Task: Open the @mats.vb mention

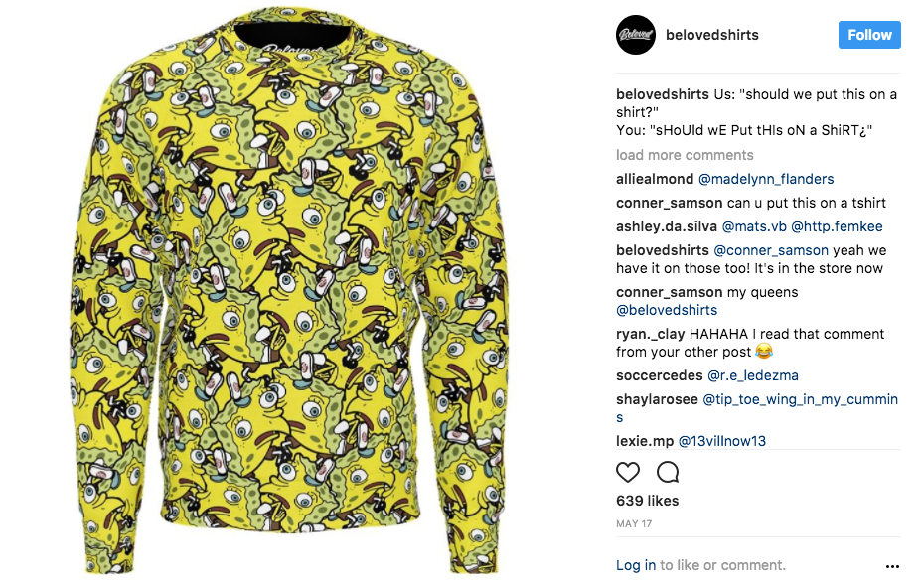Action: 754,226
